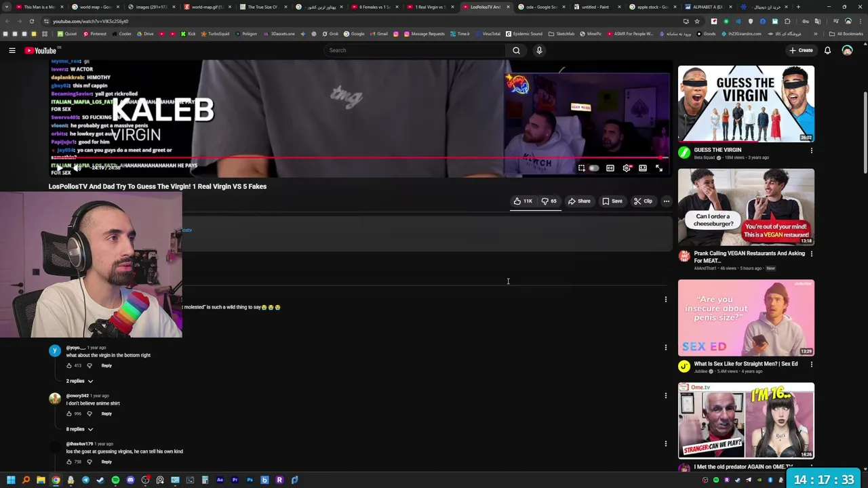
Task: Bookmark this page with the star
Action: 696,21
